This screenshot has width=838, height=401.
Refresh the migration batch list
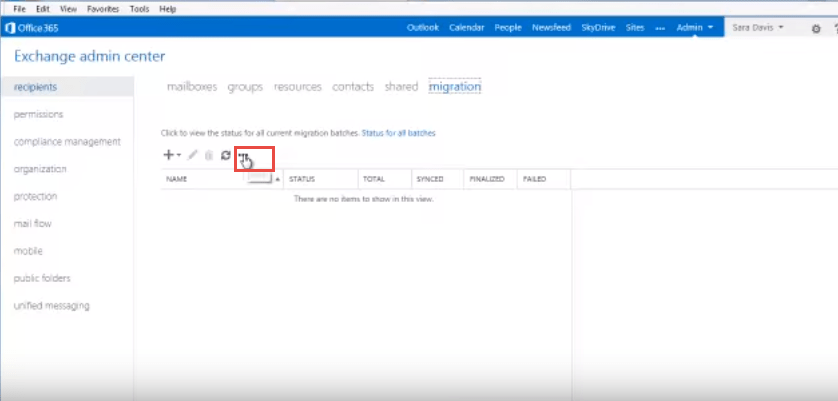point(226,155)
